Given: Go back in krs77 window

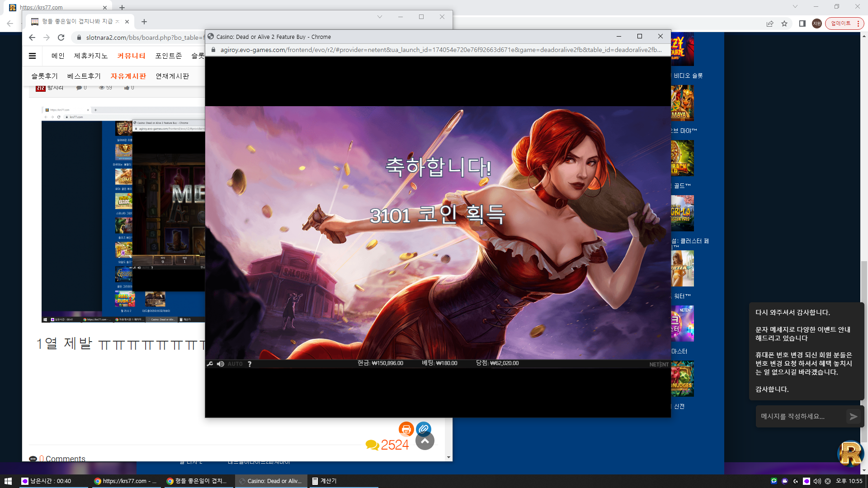Looking at the screenshot, I should (x=10, y=23).
